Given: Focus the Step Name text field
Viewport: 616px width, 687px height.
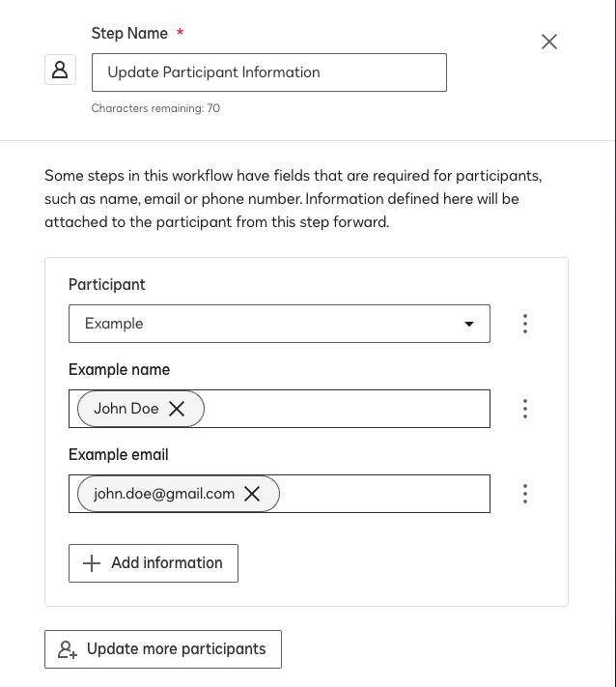Looking at the screenshot, I should tap(268, 72).
